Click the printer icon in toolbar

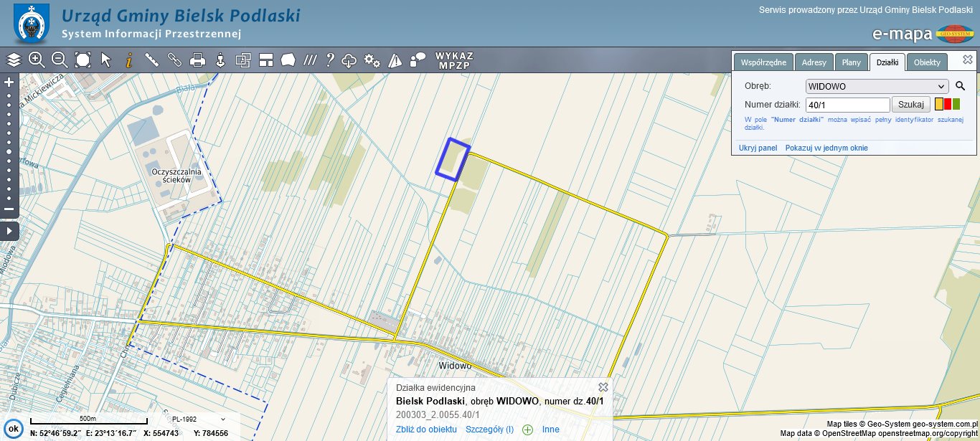(197, 60)
